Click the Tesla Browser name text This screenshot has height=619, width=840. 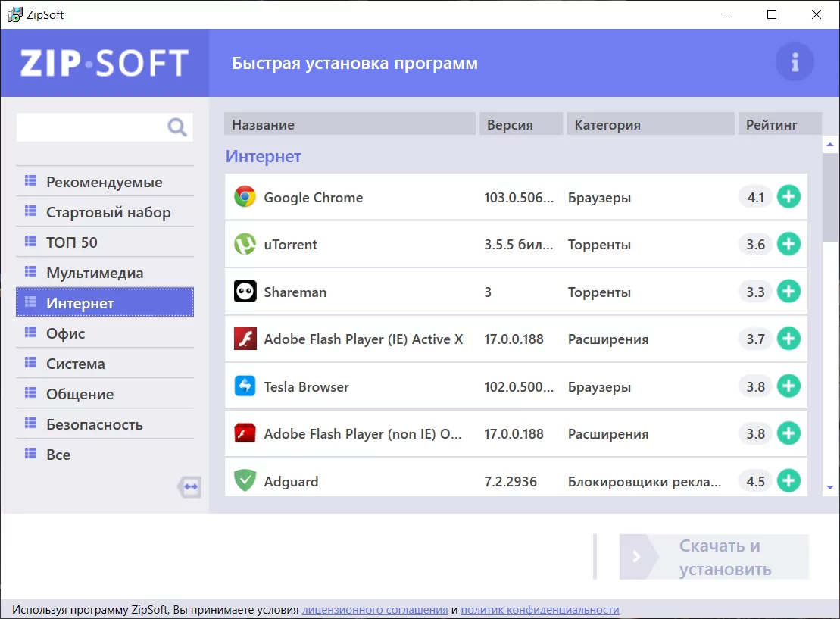coord(307,386)
